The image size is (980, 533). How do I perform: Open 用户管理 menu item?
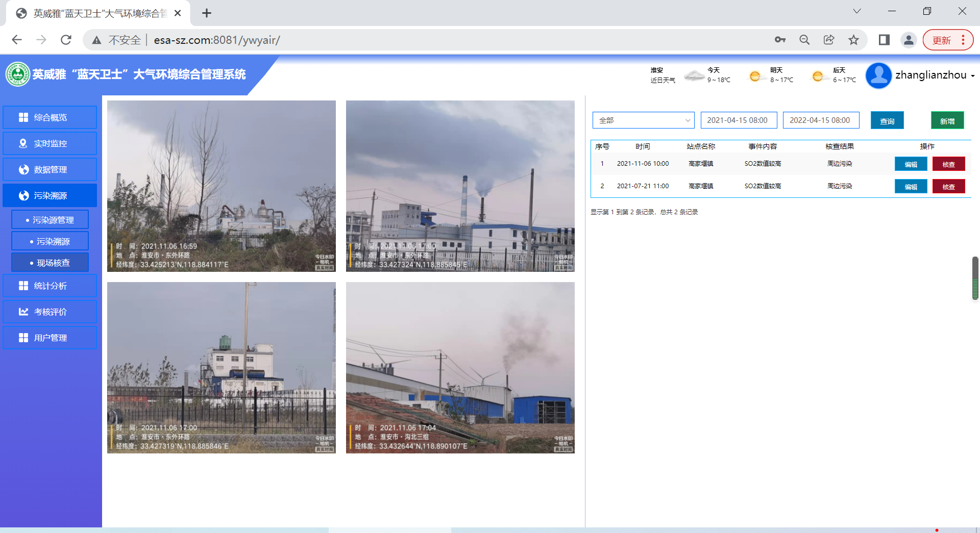tap(50, 338)
